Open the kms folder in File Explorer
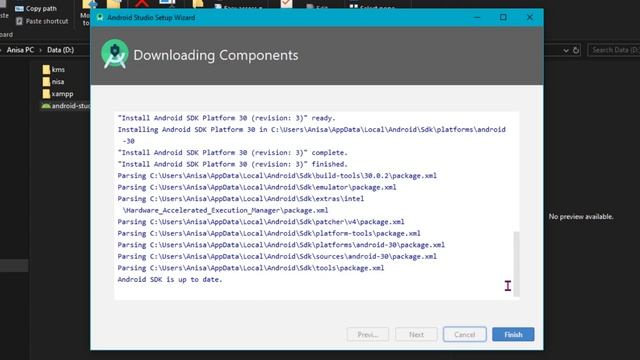The height and width of the screenshot is (360, 640). pyautogui.click(x=58, y=70)
